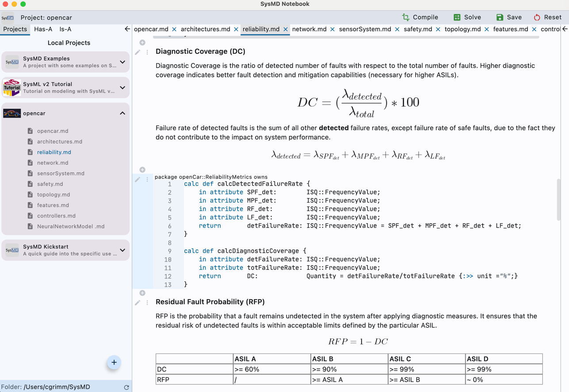Image resolution: width=569 pixels, height=392 pixels.
Task: Add a cell above the code block
Action: click(x=142, y=170)
